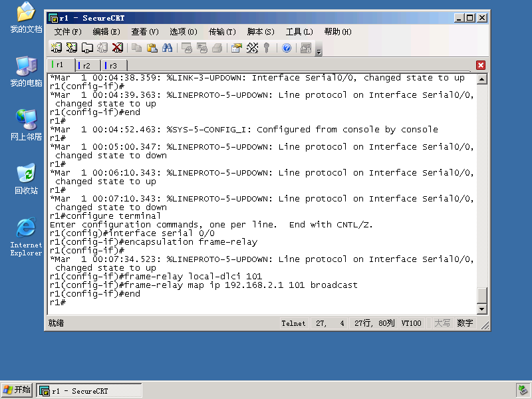Open the 编辑(E) menu

pos(106,32)
